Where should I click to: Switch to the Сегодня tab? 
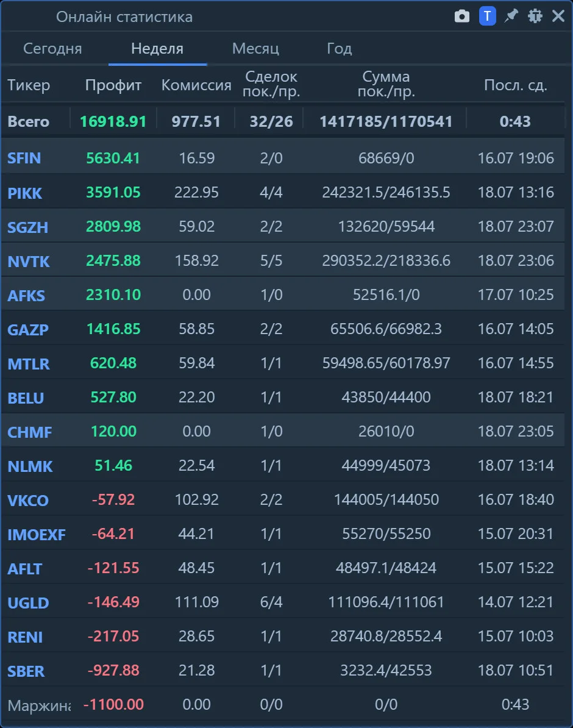tap(52, 48)
